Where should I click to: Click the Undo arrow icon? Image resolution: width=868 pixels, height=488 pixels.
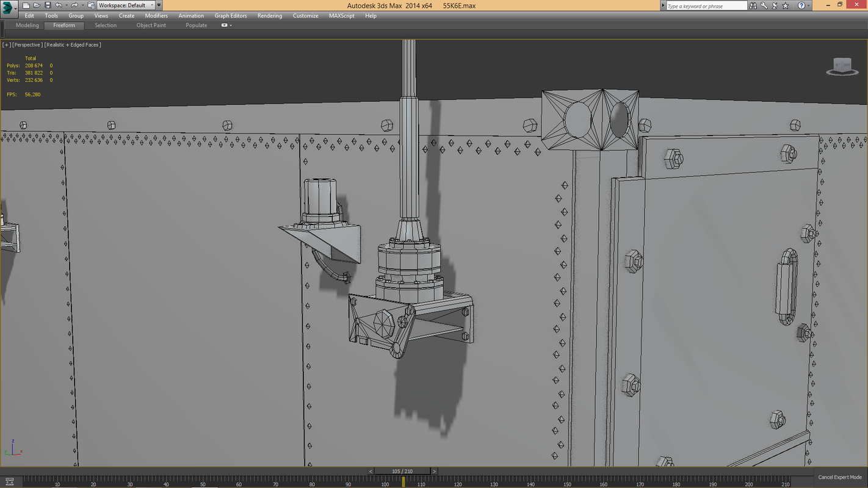(59, 5)
